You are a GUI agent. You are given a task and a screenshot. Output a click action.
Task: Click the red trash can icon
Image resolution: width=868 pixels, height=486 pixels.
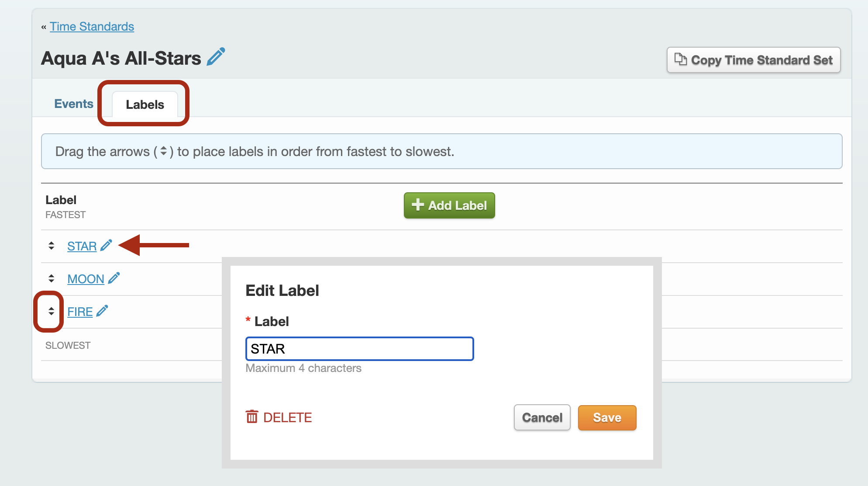click(x=252, y=417)
